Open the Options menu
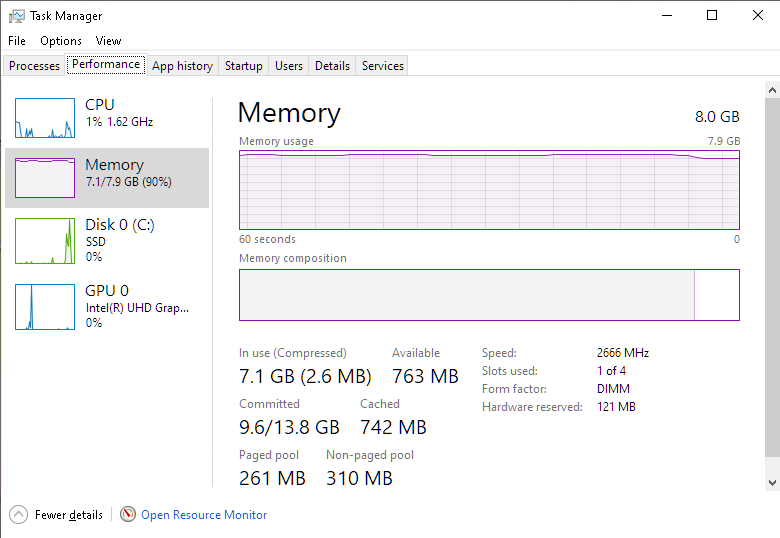Viewport: 780px width, 538px height. coord(61,41)
